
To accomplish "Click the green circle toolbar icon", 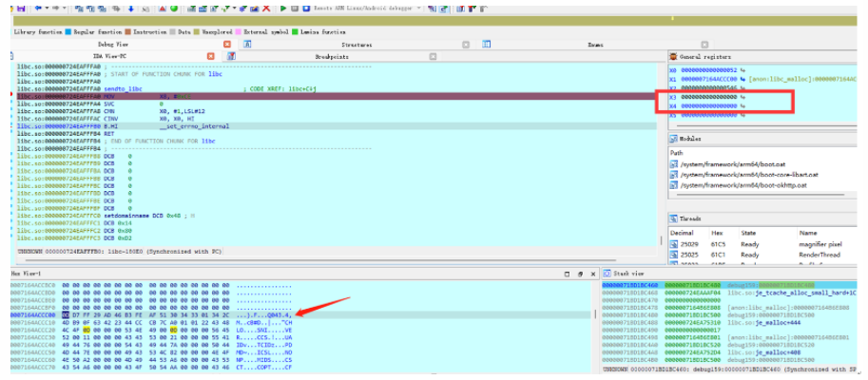I will (x=174, y=9).
